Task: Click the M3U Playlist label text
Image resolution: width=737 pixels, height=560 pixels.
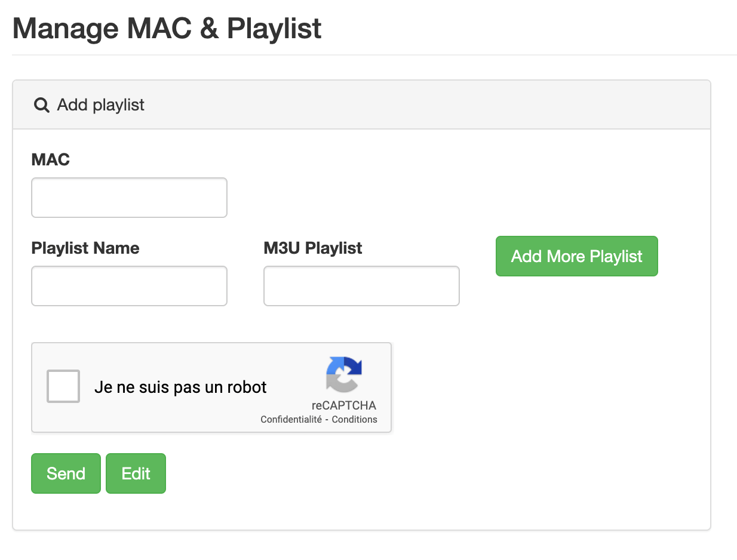Action: click(x=312, y=248)
